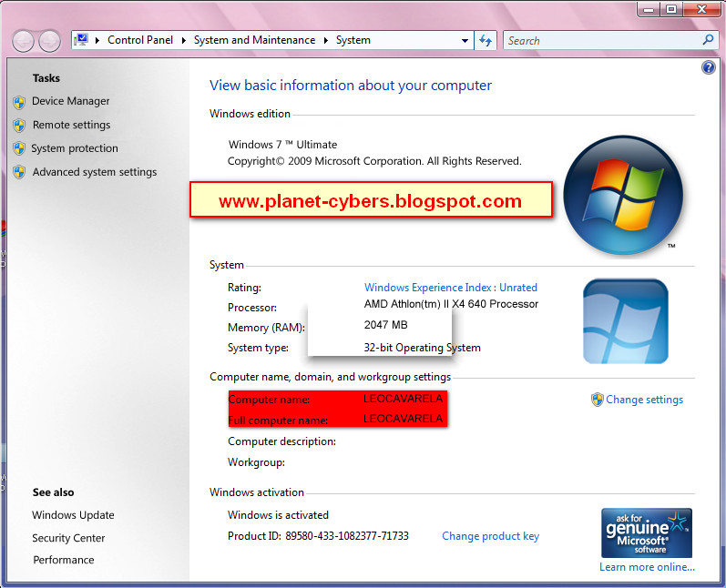Click the computer icon in address bar
726x588 pixels.
click(81, 40)
